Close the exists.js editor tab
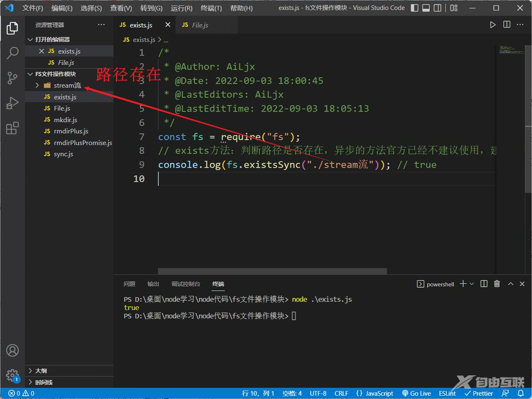 167,25
